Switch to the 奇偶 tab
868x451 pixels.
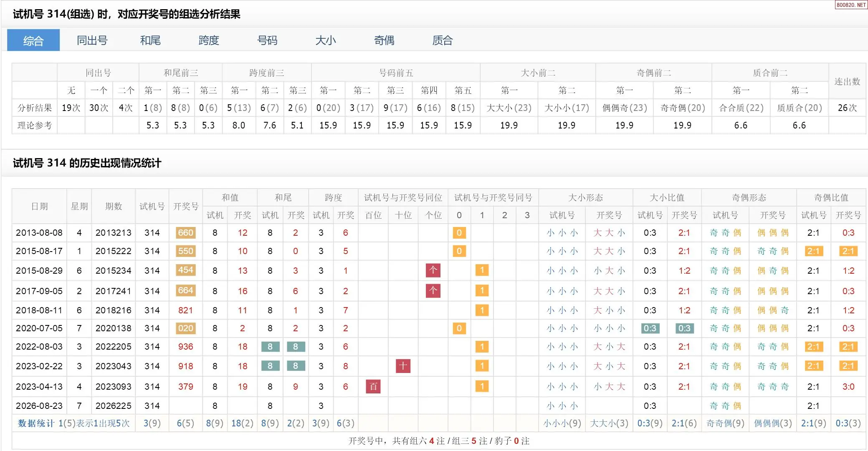click(384, 40)
